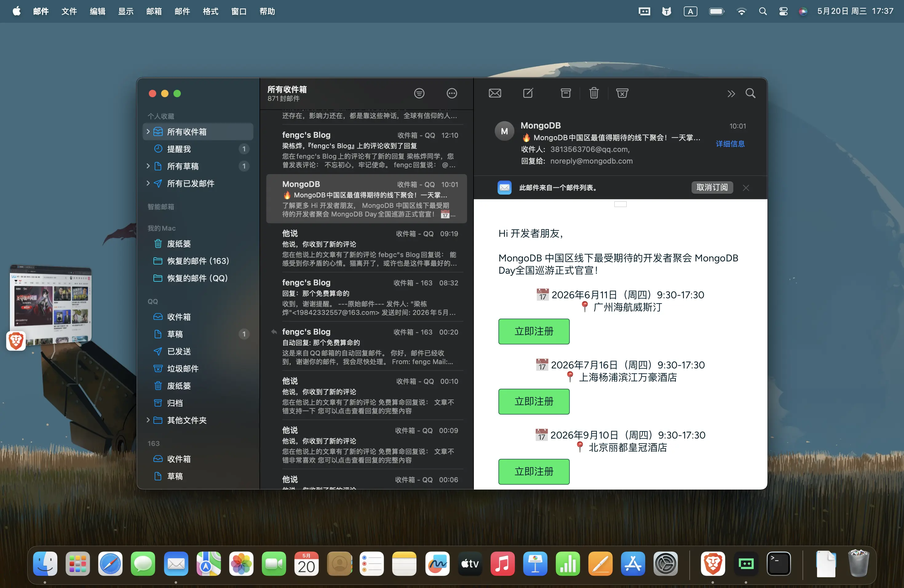
Task: Click the 详细信息 link in message header
Action: (x=730, y=144)
